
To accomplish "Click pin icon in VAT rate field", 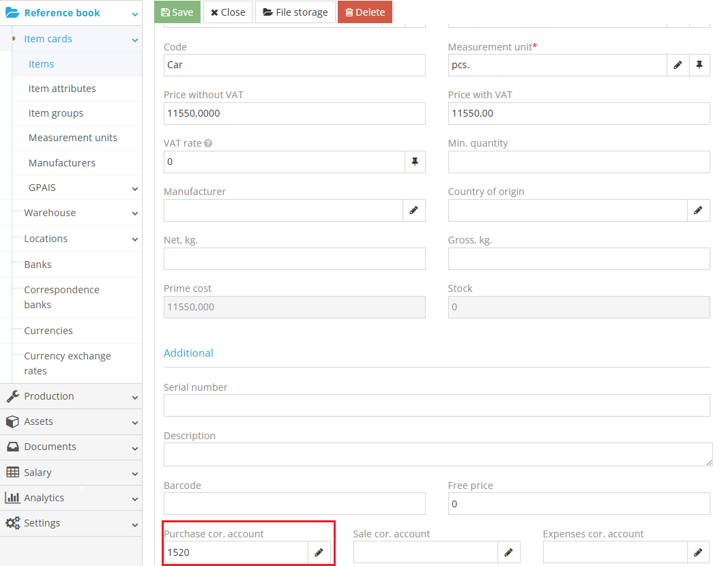I will (414, 162).
